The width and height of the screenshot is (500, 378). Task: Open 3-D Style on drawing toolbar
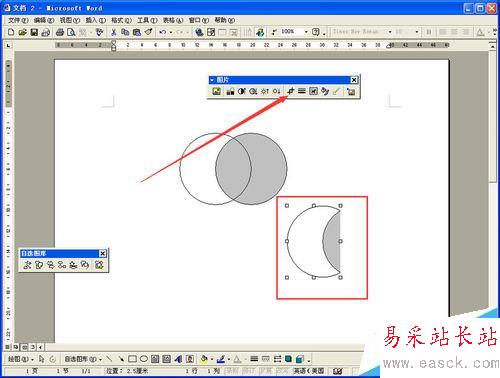pos(300,359)
